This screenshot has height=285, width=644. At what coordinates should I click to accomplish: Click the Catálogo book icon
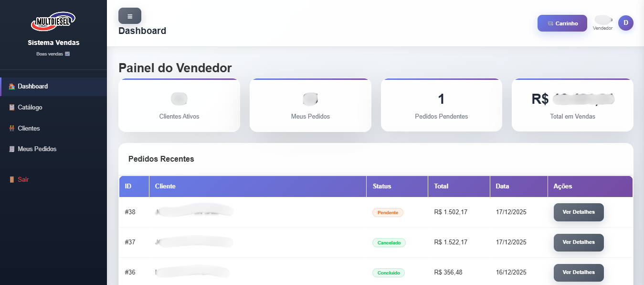[x=11, y=107]
